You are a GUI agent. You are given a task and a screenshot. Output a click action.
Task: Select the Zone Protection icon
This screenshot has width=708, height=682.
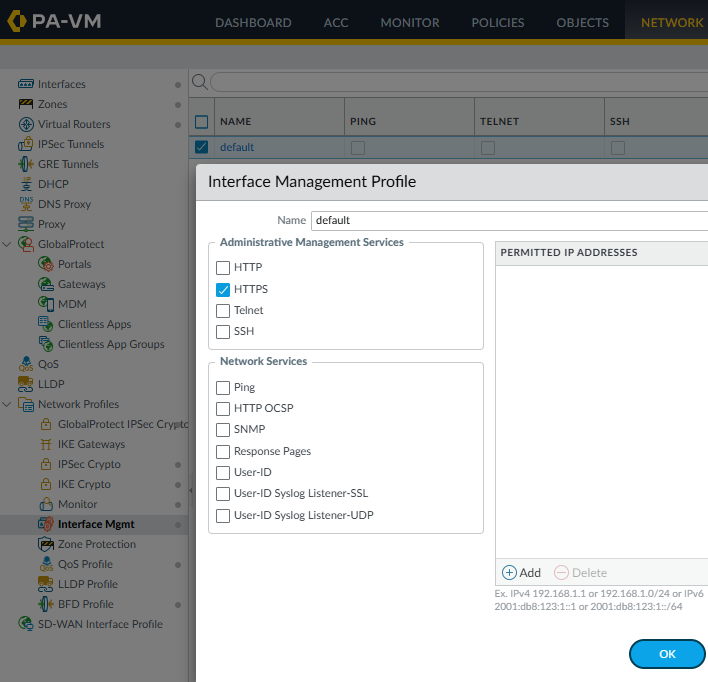click(46, 544)
